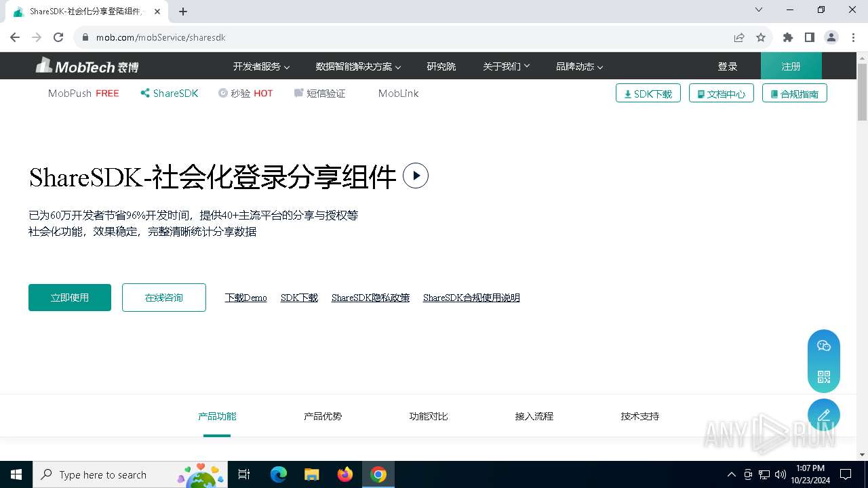Expand the 数据智能解决方案 dropdown menu
The height and width of the screenshot is (488, 868).
click(x=358, y=66)
